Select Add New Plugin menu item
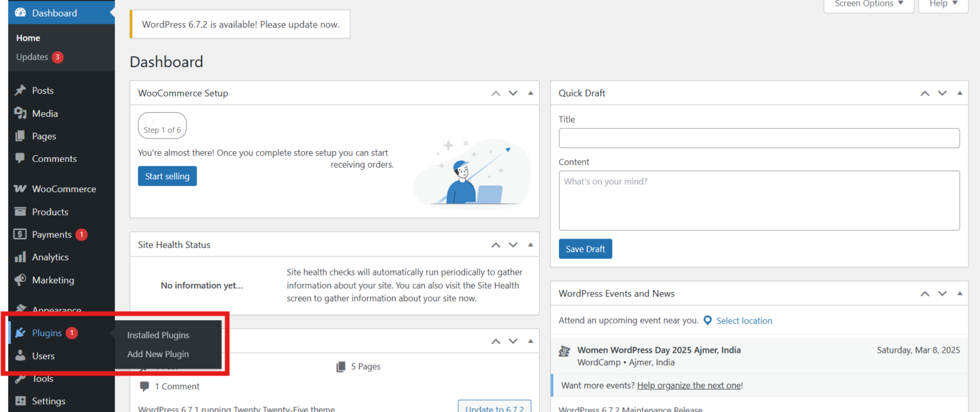 158,354
